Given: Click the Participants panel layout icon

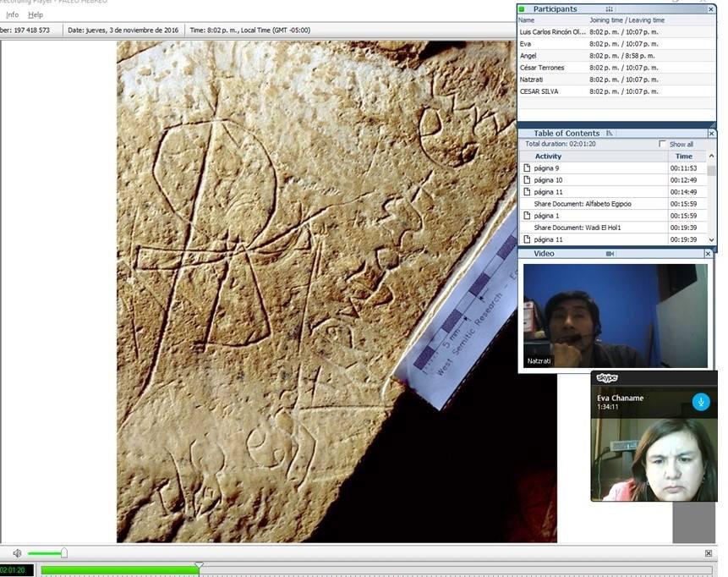Looking at the screenshot, I should (x=609, y=8).
